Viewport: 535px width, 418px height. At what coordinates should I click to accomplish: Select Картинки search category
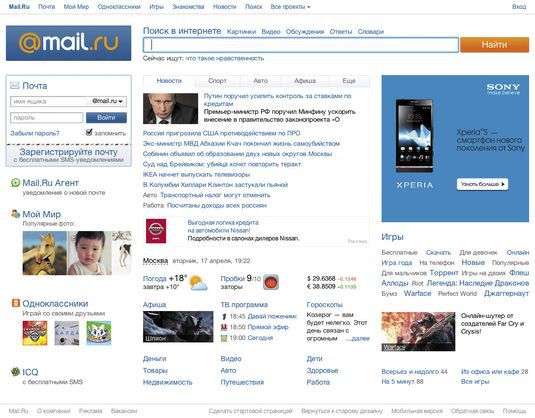[241, 32]
